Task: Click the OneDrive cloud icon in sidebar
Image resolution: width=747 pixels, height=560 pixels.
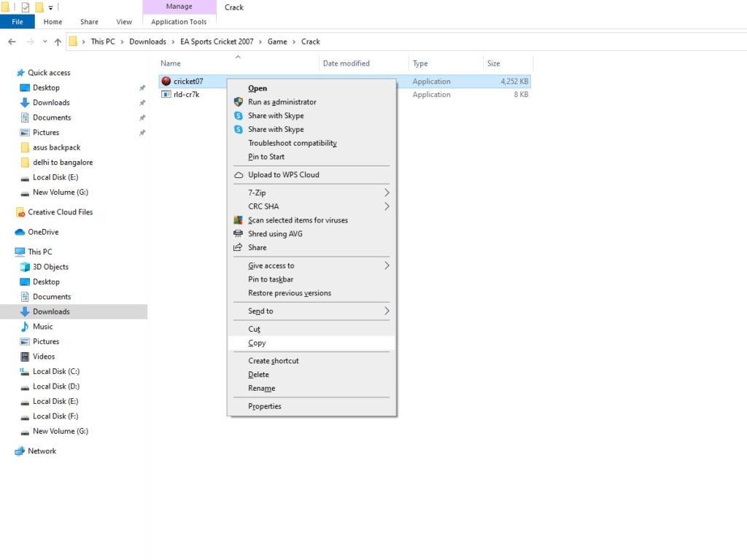Action: coord(20,232)
